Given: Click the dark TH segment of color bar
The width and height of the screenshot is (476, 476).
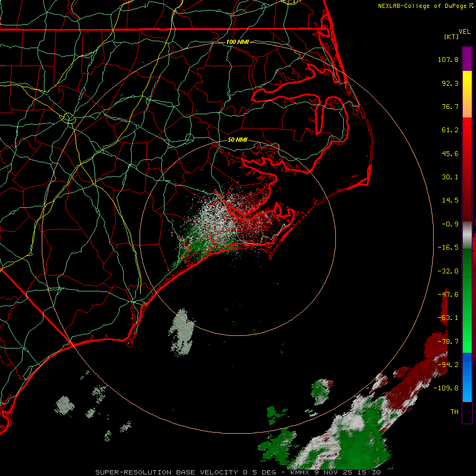Looking at the screenshot, I should tap(467, 412).
